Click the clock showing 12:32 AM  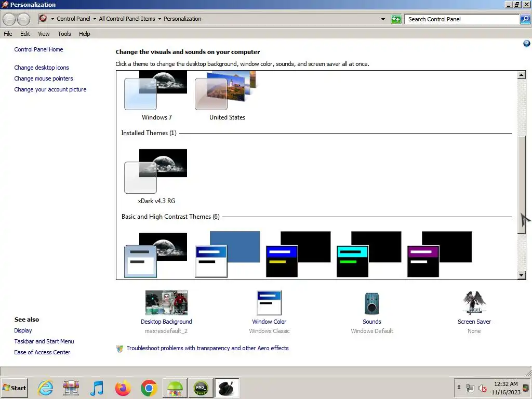point(506,384)
